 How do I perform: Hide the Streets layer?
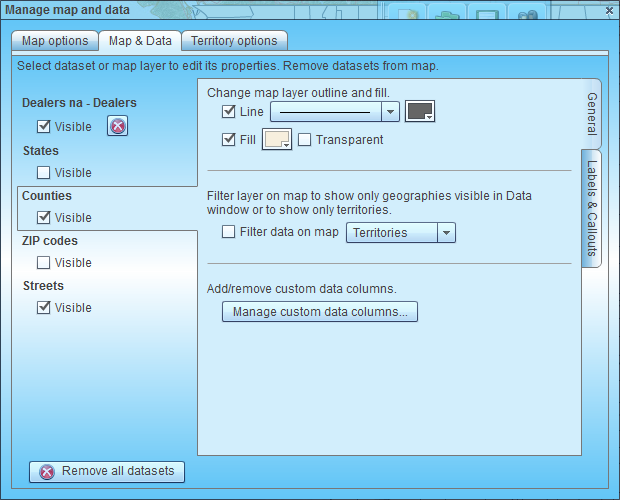pyautogui.click(x=44, y=308)
